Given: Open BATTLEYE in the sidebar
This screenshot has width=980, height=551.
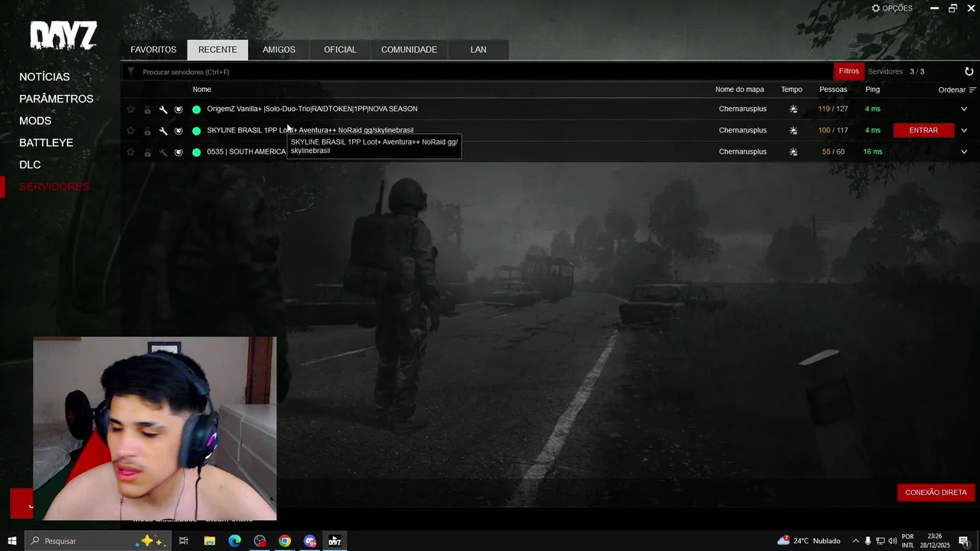Looking at the screenshot, I should 46,143.
